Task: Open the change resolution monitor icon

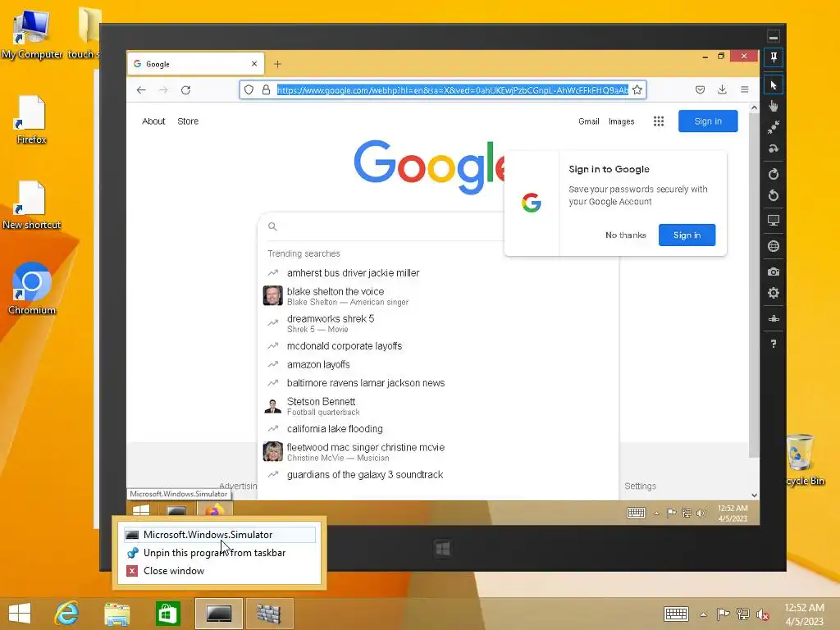Action: [774, 220]
